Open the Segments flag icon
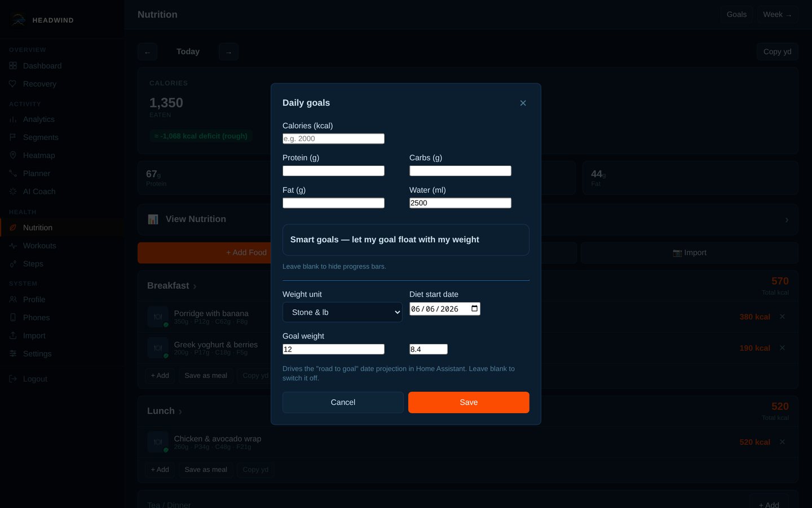This screenshot has height=508, width=812. 13,137
